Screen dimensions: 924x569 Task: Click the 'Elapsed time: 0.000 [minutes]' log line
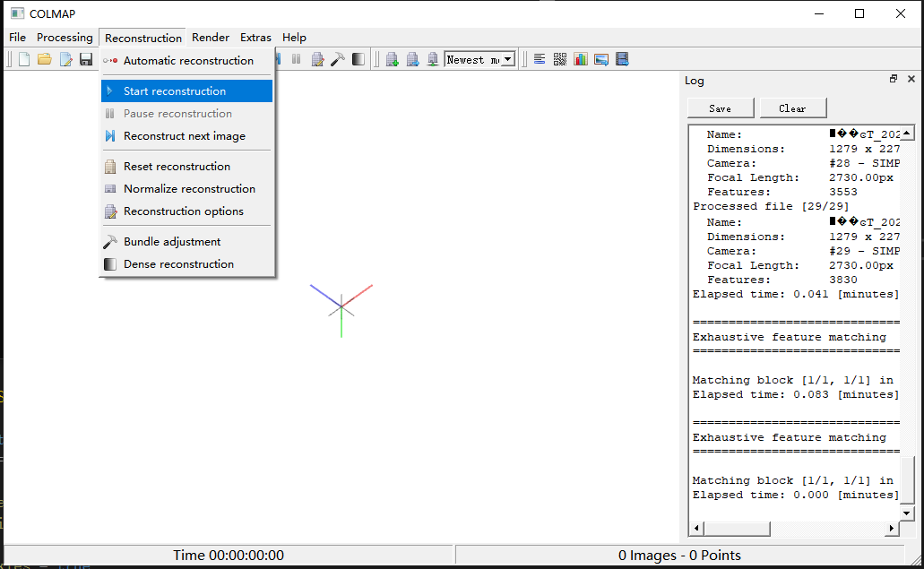tap(796, 495)
